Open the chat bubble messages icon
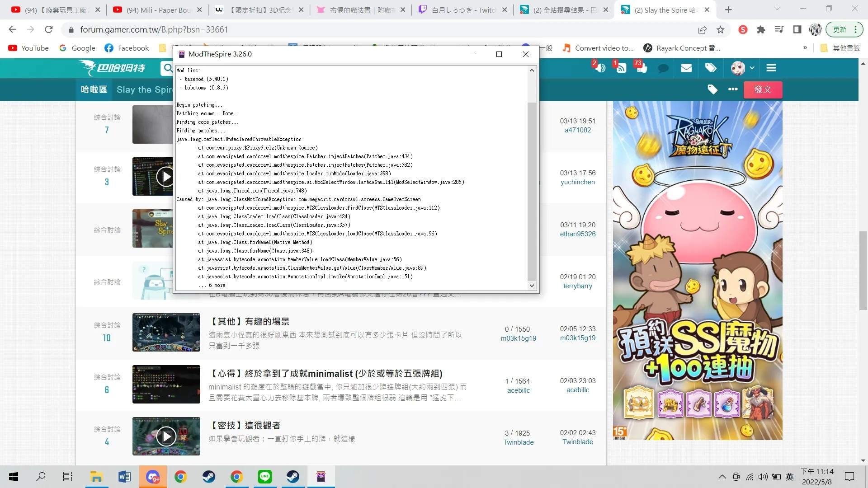Image resolution: width=868 pixels, height=488 pixels. tap(663, 68)
